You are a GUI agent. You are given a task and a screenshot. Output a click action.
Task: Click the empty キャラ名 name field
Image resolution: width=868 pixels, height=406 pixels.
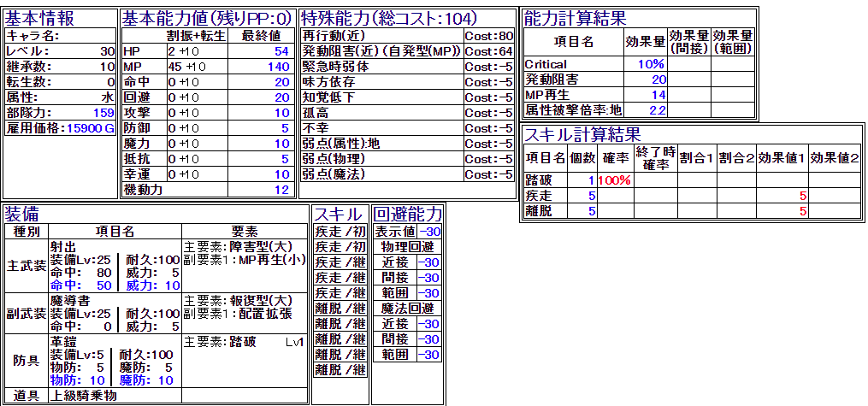(87, 36)
